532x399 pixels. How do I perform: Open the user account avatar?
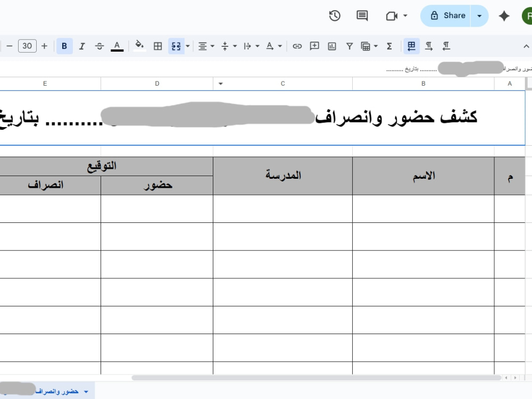527,16
